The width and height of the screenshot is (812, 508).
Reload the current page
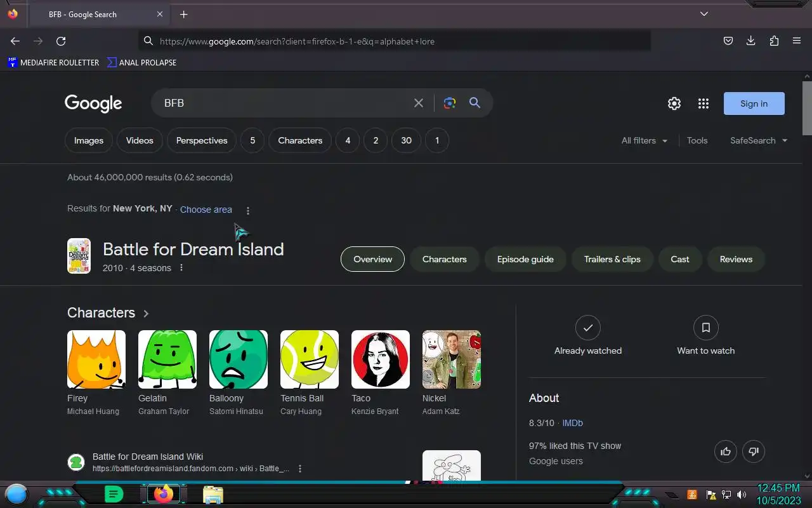pos(61,41)
